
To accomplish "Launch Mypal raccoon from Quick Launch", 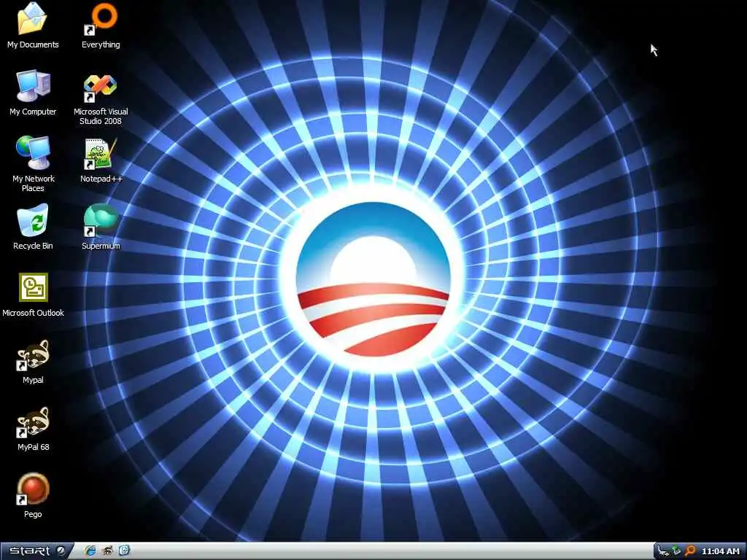I will tap(107, 551).
